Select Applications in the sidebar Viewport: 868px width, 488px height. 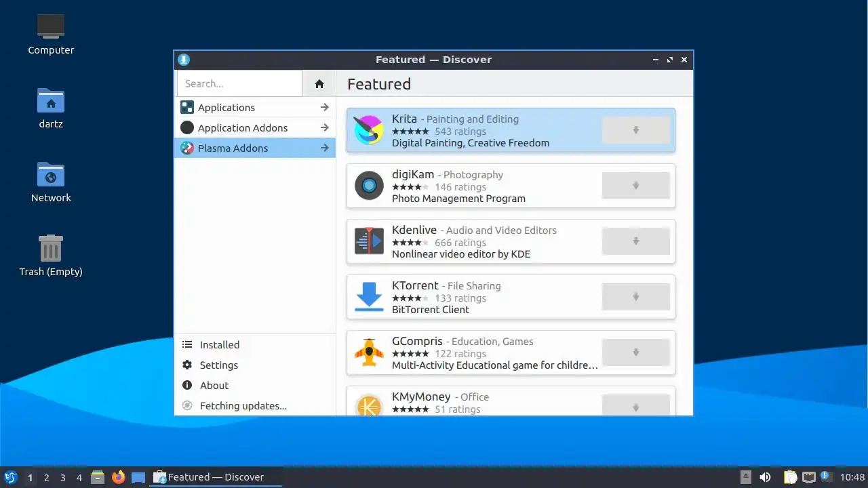point(255,107)
